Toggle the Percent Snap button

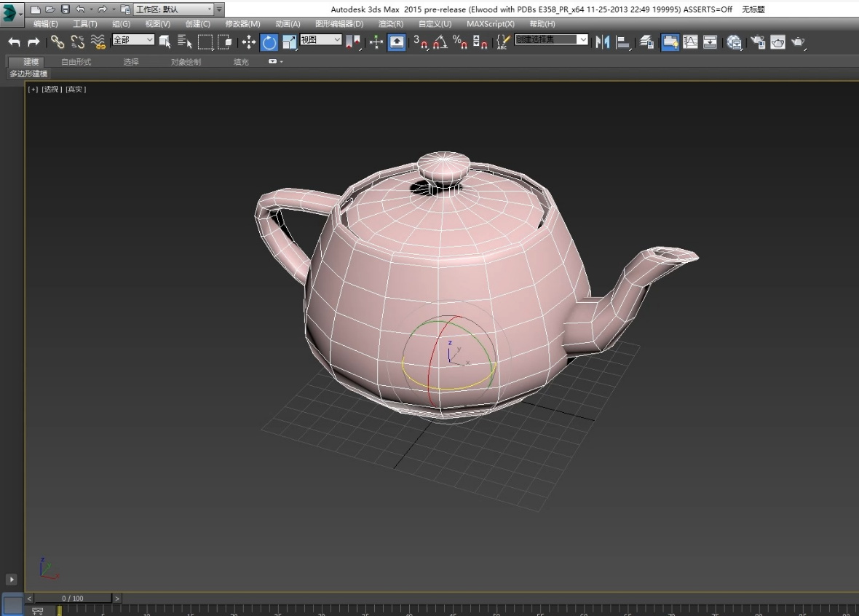[x=460, y=42]
